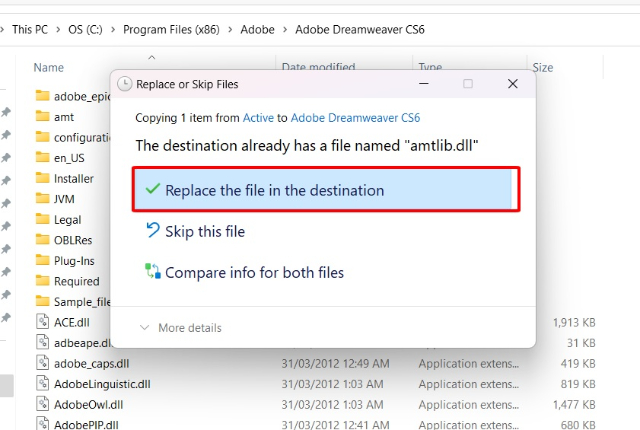The width and height of the screenshot is (640, 430).
Task: Select the Plug-Ins folder icon
Action: (42, 260)
